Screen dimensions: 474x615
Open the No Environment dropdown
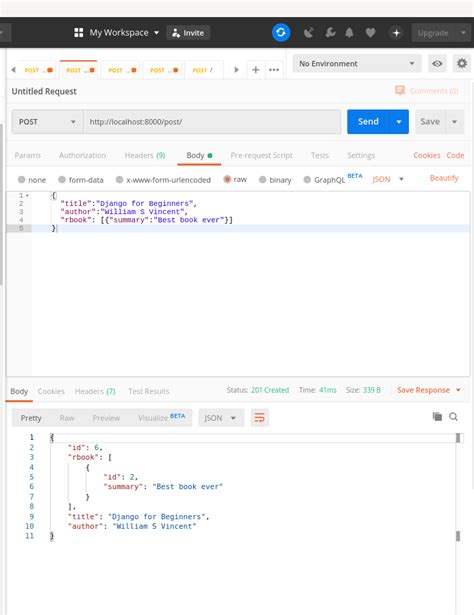pyautogui.click(x=357, y=64)
